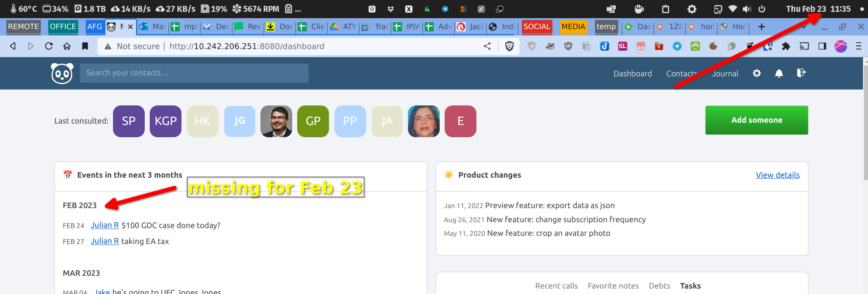Screen dimensions: 868x294
Task: Open Julian R link for FEB 24
Action: [x=105, y=225]
